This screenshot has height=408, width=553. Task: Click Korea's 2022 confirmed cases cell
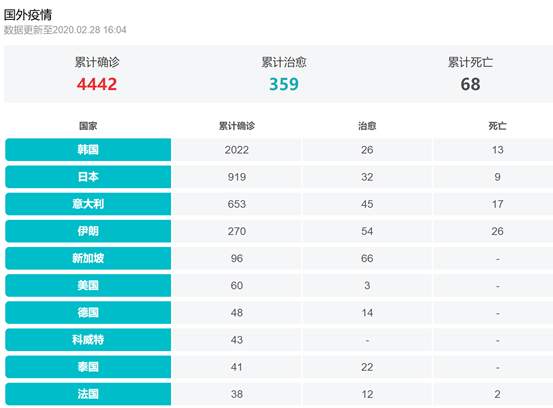tap(237, 150)
